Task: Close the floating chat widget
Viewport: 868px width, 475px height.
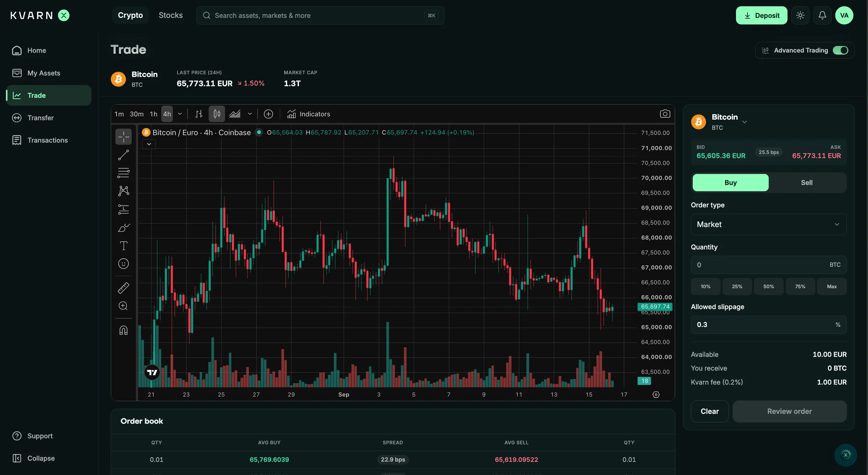Action: (846, 455)
